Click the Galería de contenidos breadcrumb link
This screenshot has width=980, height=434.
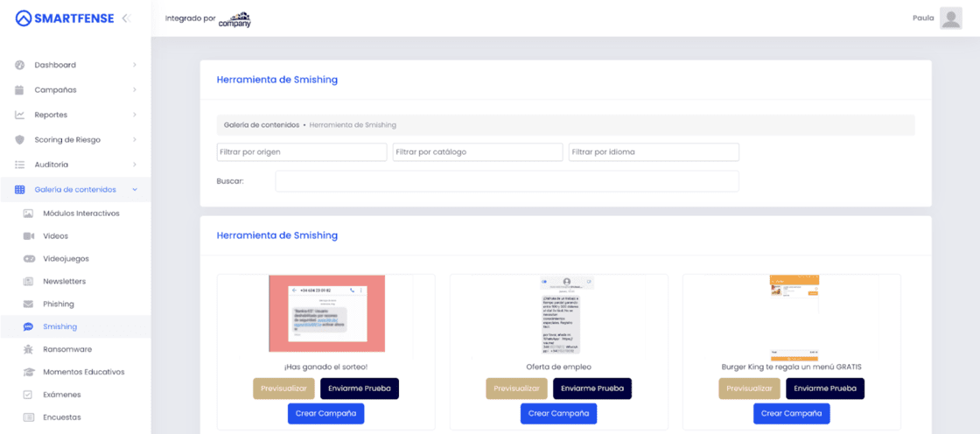(x=262, y=125)
